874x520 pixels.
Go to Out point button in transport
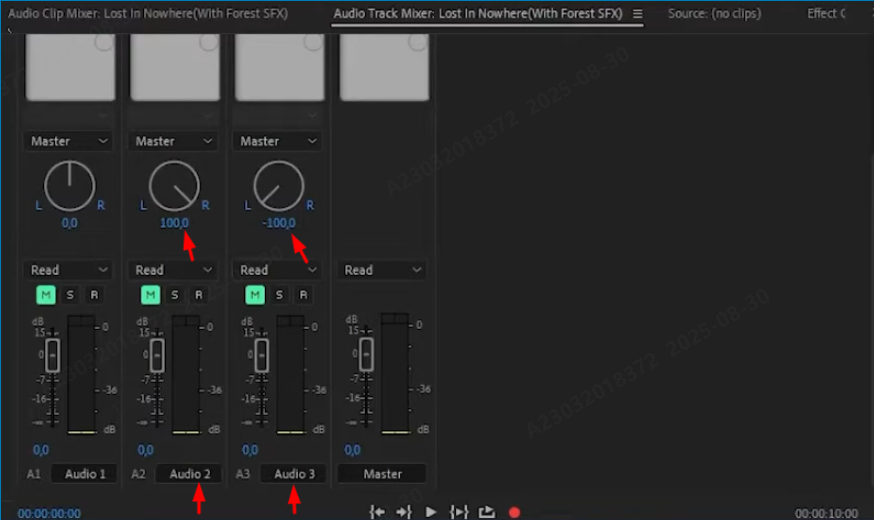pos(404,512)
